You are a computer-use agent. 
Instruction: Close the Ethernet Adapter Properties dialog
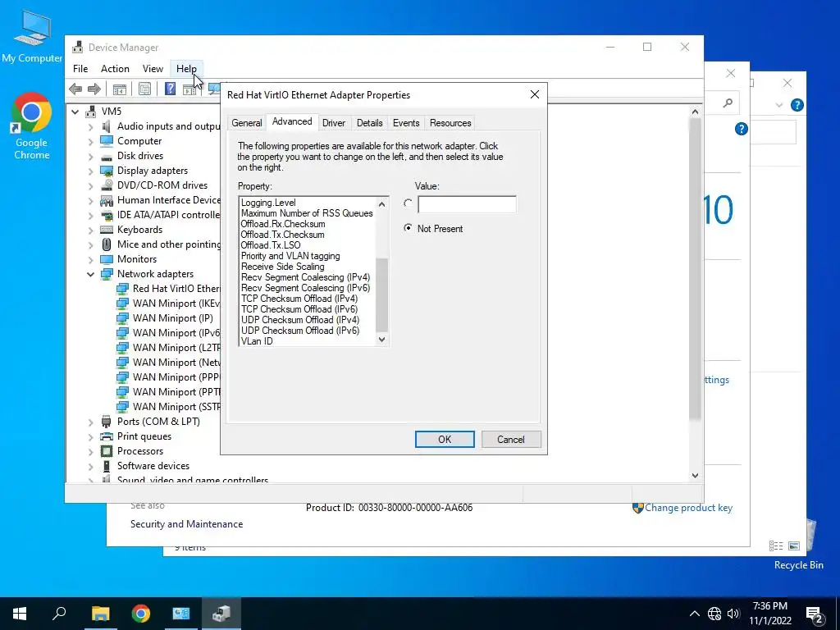535,95
